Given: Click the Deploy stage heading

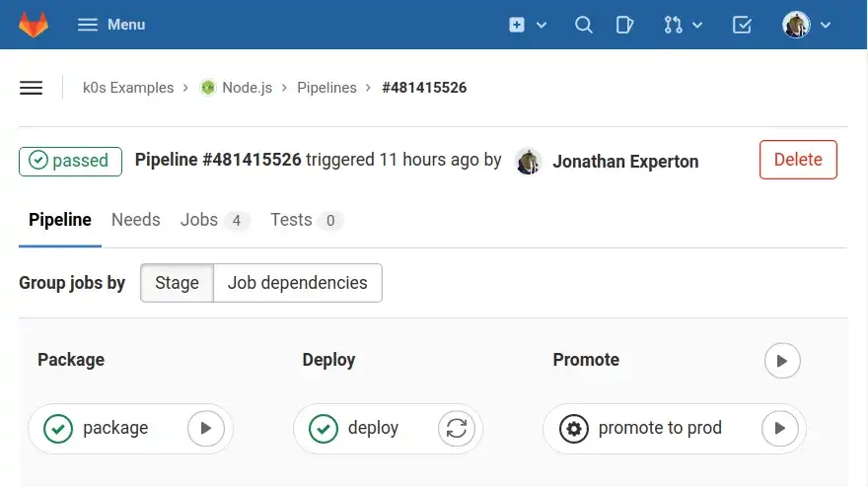Looking at the screenshot, I should 328,360.
